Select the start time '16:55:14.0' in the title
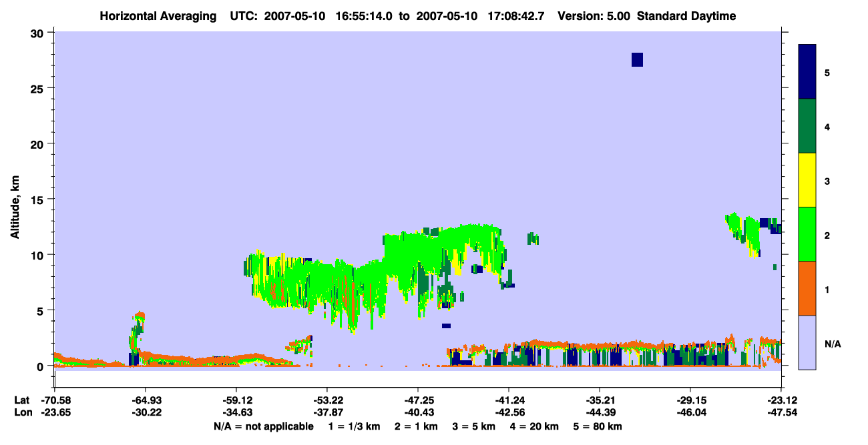Image resolution: width=868 pixels, height=445 pixels. coord(365,16)
